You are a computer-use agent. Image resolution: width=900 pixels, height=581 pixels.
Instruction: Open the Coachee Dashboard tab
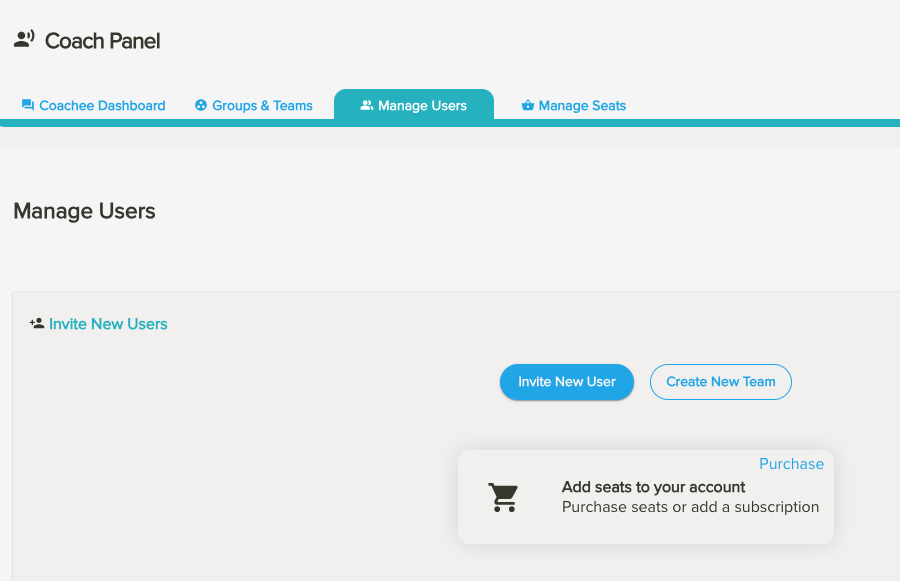(102, 106)
